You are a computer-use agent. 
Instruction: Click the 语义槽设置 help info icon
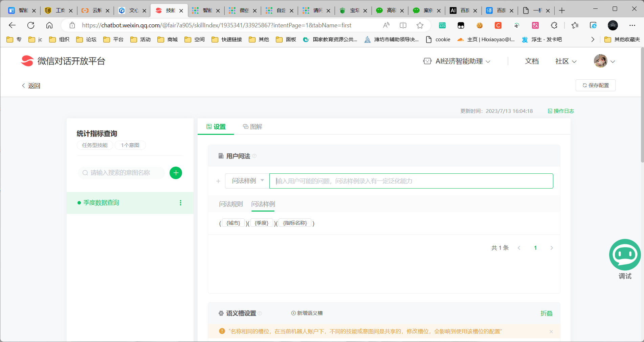(x=260, y=313)
